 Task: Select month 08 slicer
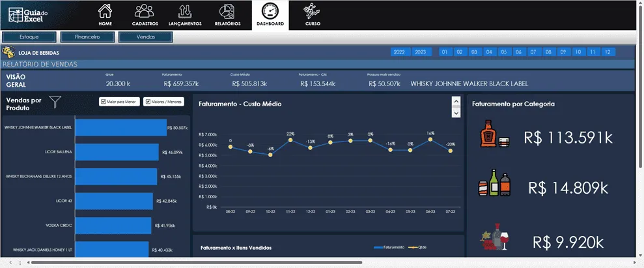(548, 52)
